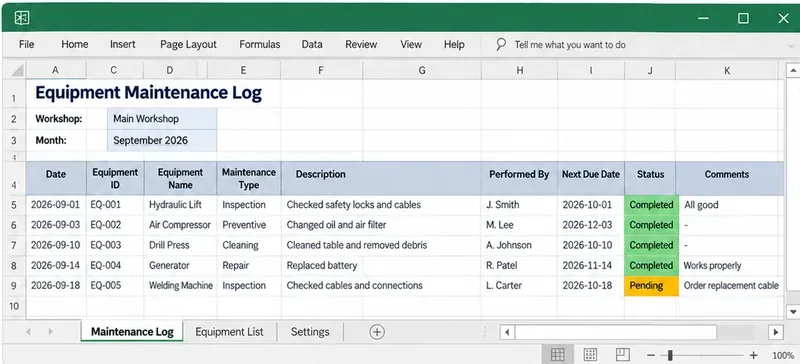Switch to Equipment List sheet tab
This screenshot has height=364, width=800.
tap(229, 332)
